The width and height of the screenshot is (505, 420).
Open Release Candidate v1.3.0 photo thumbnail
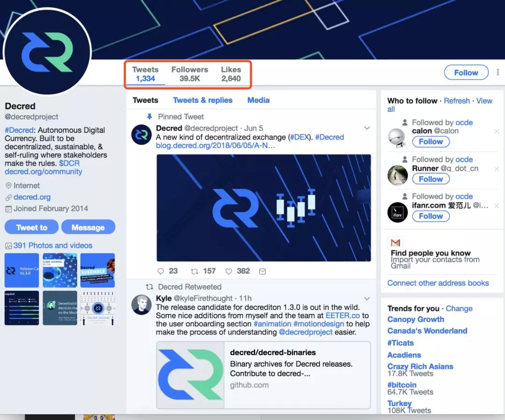[22, 270]
